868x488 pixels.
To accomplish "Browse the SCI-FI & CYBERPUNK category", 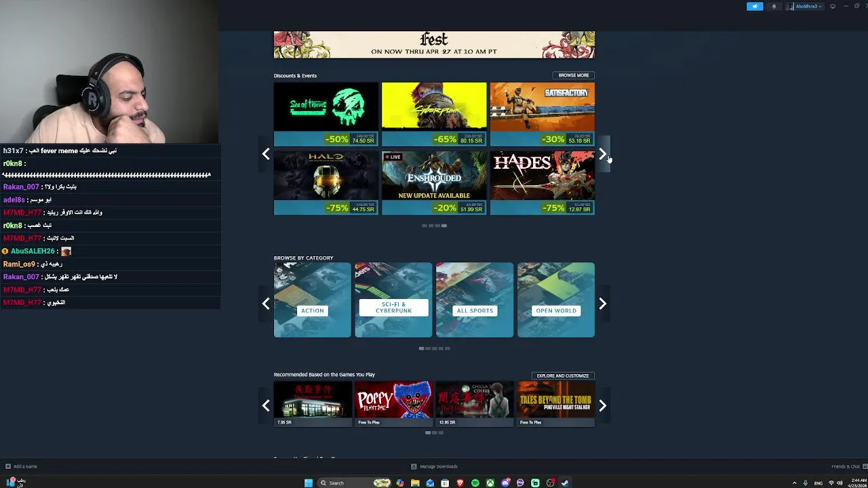I will [393, 300].
